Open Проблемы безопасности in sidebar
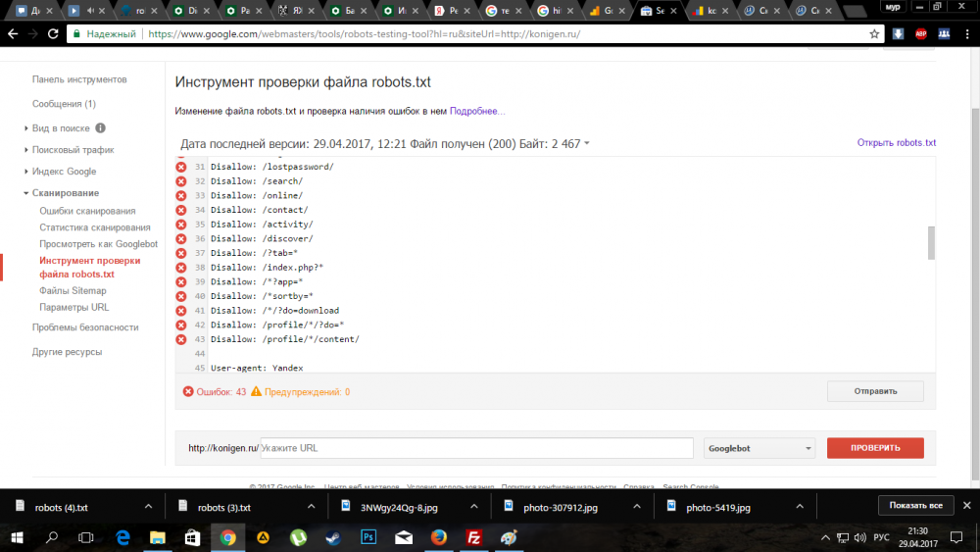 click(x=85, y=327)
